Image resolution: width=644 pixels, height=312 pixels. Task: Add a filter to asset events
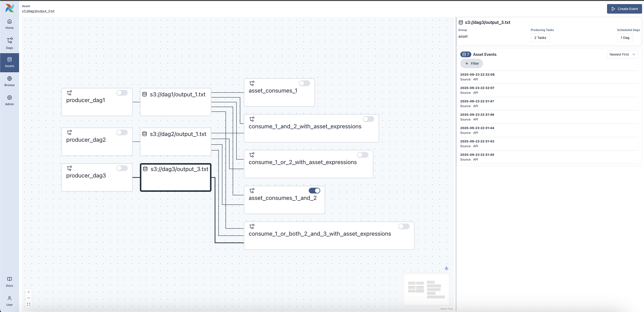pos(472,63)
